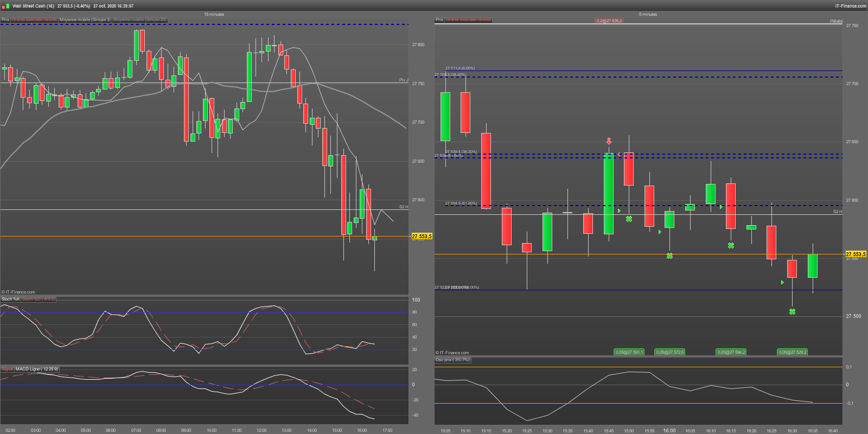
Task: Select Ordres exécutés récents on the 5-minute chart
Action: coord(468,20)
